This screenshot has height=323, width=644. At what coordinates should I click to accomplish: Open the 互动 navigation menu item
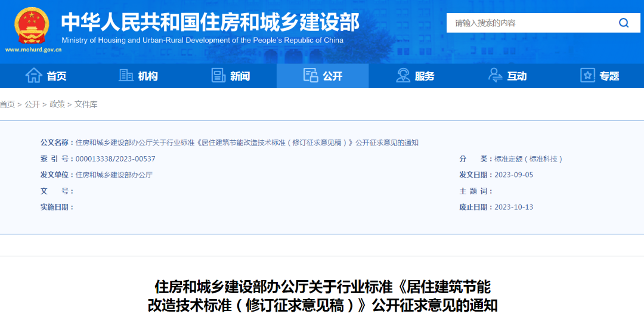pyautogui.click(x=507, y=76)
